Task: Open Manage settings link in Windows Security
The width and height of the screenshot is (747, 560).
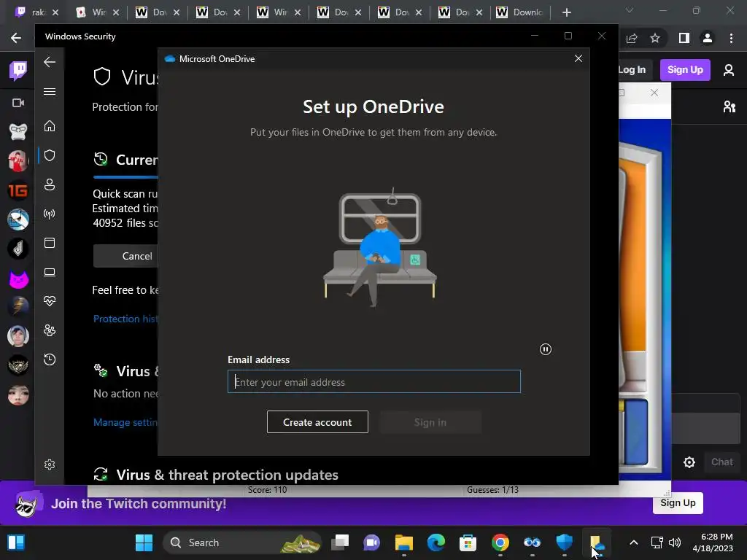Action: click(x=125, y=422)
